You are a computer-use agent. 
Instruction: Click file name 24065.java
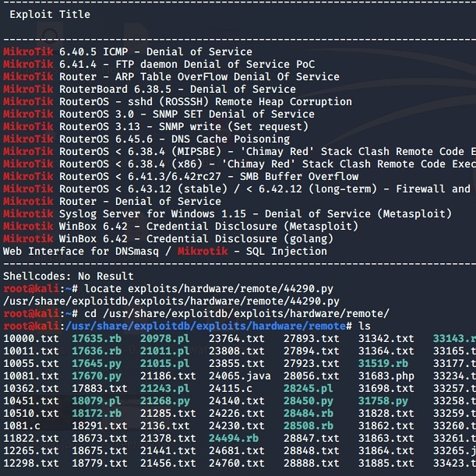pyautogui.click(x=239, y=376)
